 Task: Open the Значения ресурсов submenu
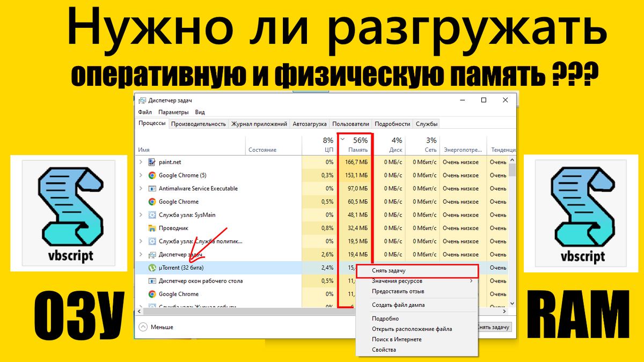[x=397, y=280]
